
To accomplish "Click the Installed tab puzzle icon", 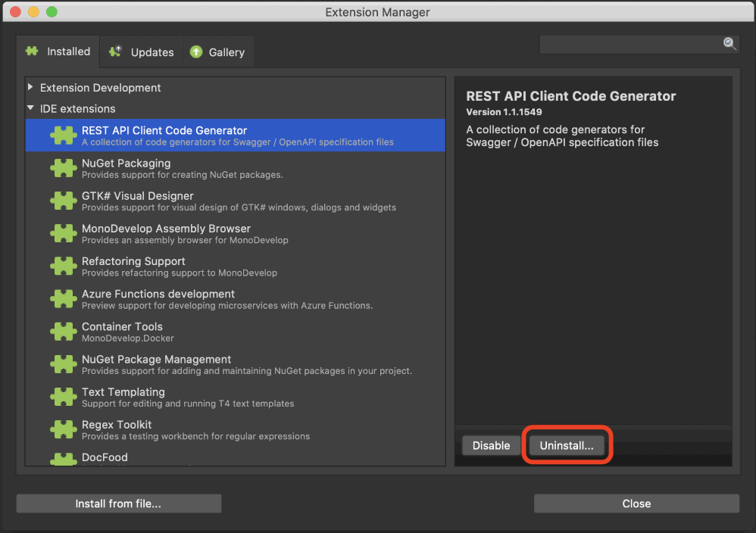I will click(x=33, y=51).
